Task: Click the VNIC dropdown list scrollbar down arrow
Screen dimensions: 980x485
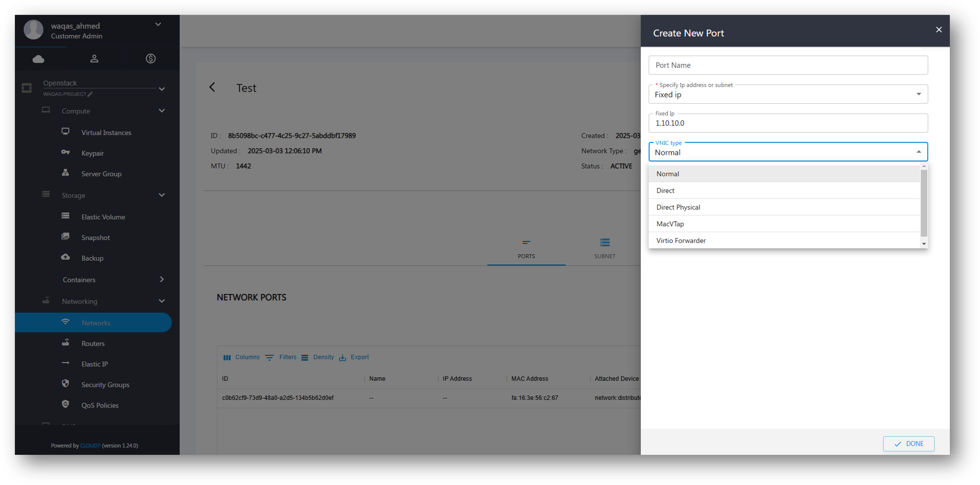Action: point(924,244)
